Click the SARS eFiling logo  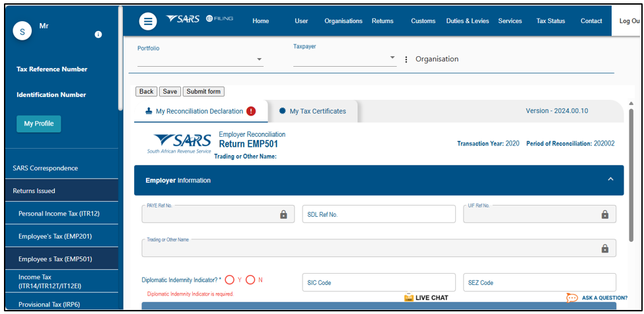pos(199,19)
